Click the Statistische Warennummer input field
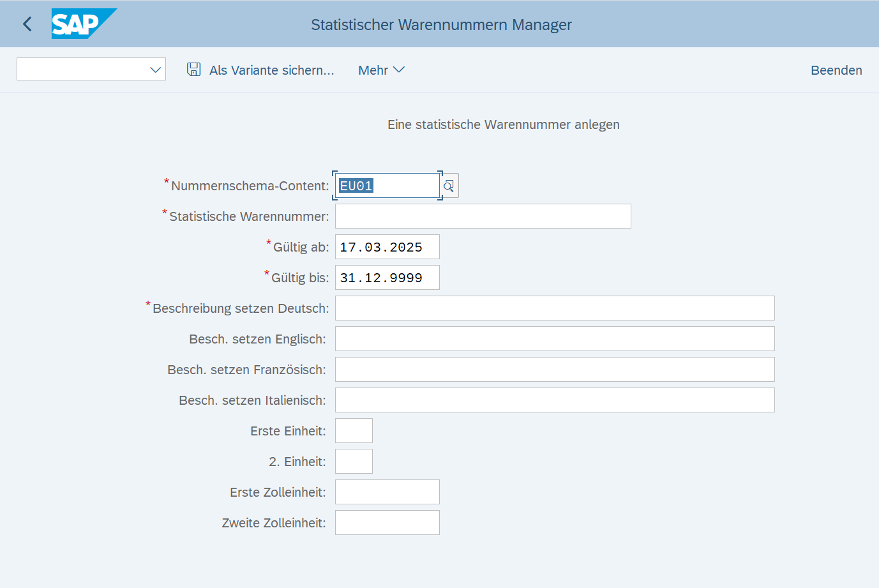 [x=483, y=216]
